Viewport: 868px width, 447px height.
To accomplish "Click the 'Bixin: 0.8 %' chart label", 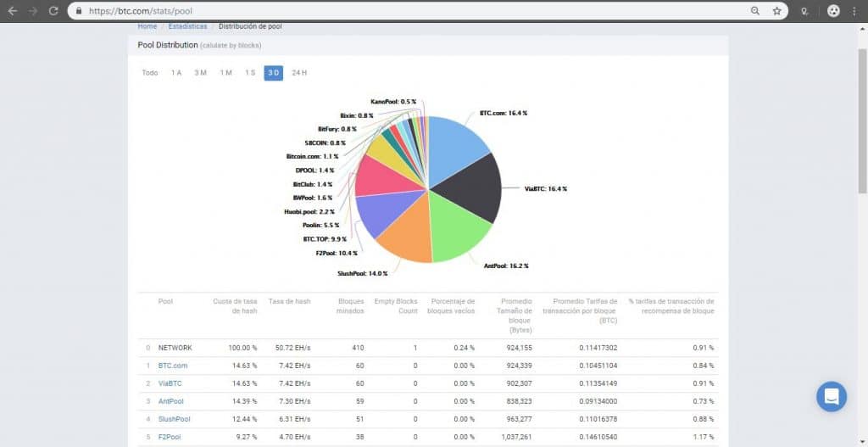I will coord(357,115).
